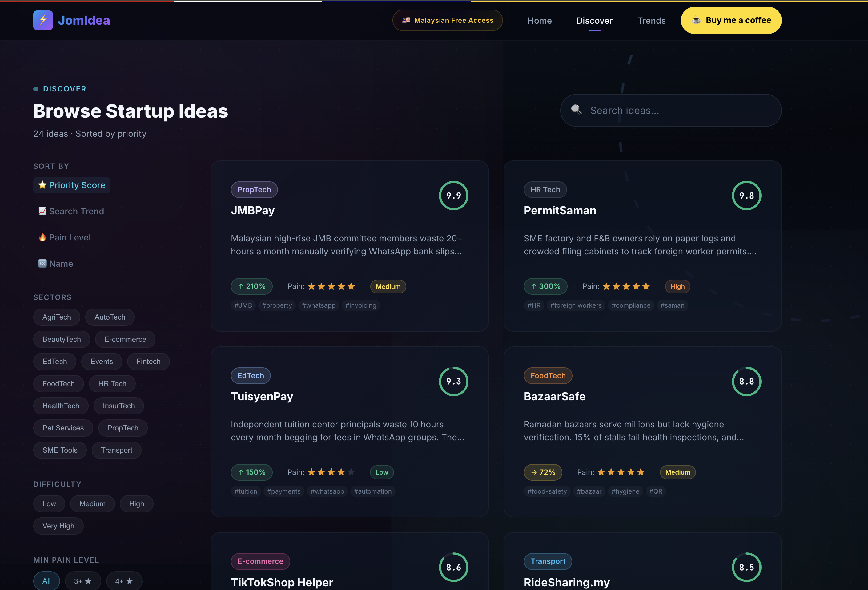
Task: Open the Trends page in navigation
Action: coord(651,21)
